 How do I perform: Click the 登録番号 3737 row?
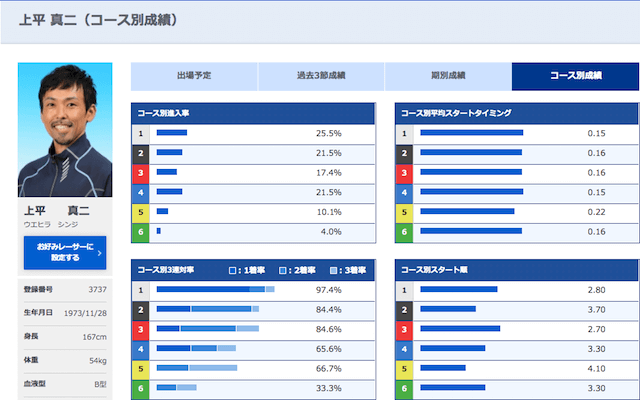click(x=65, y=289)
